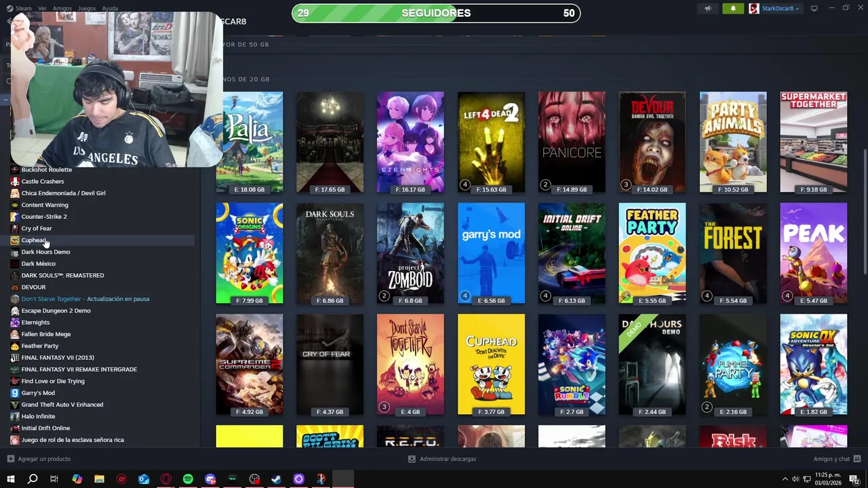
Task: Click the Content Warning game icon in sidebar
Action: pos(15,205)
